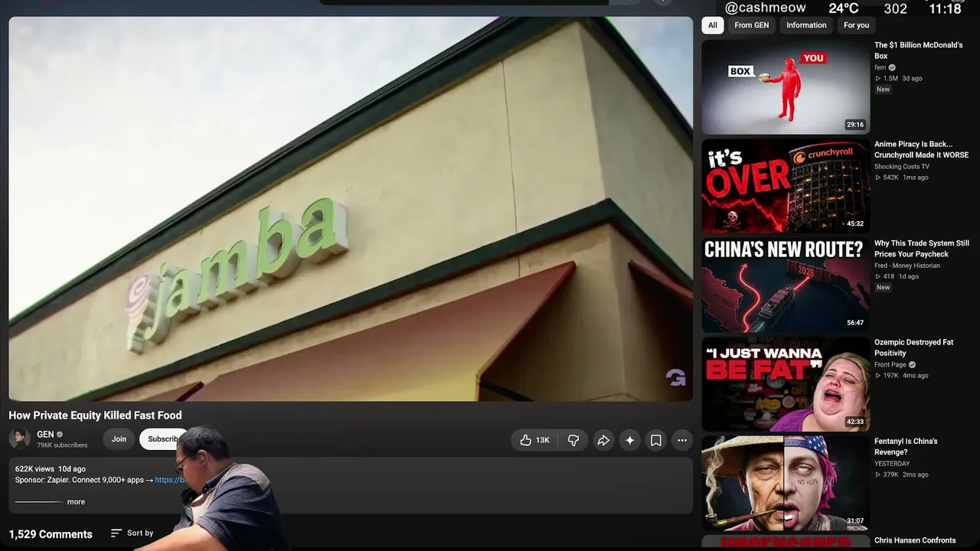
Task: Open Anime Piracy Is Back thumbnail
Action: tap(786, 186)
